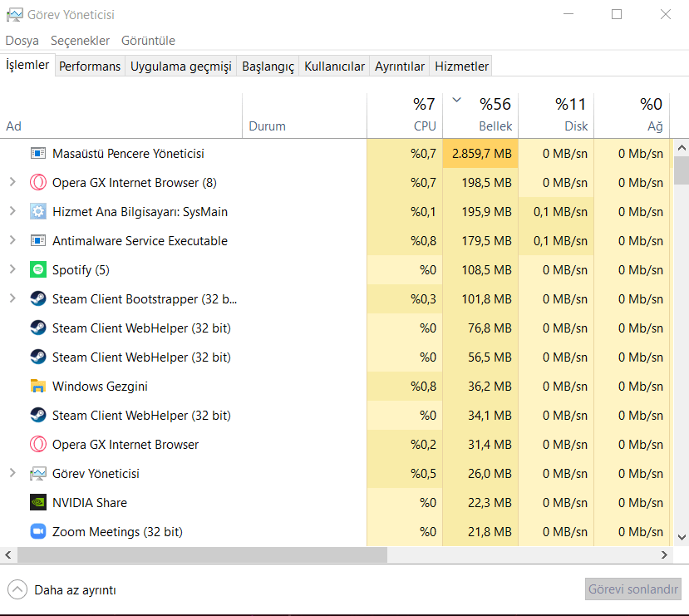This screenshot has height=616, width=689.
Task: Click the 21,8 MB Zoom memory value
Action: point(490,532)
